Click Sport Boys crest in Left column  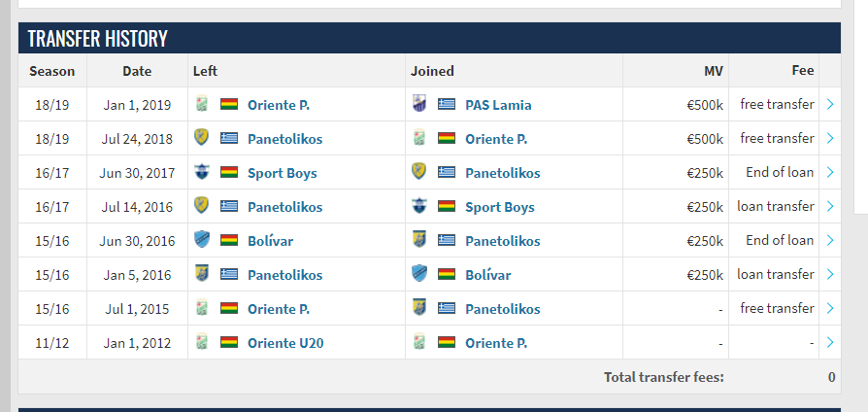202,173
